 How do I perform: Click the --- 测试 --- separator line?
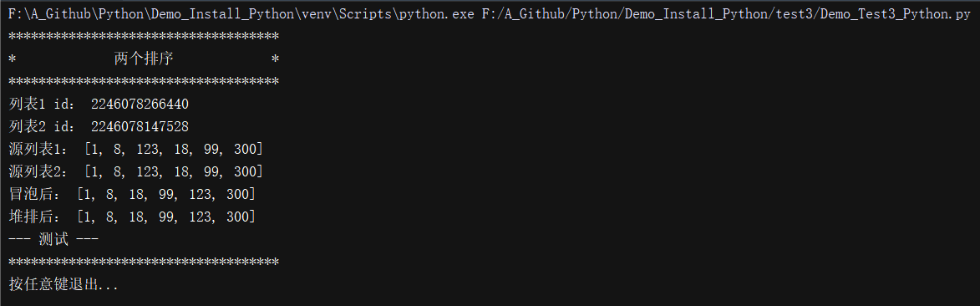click(53, 239)
